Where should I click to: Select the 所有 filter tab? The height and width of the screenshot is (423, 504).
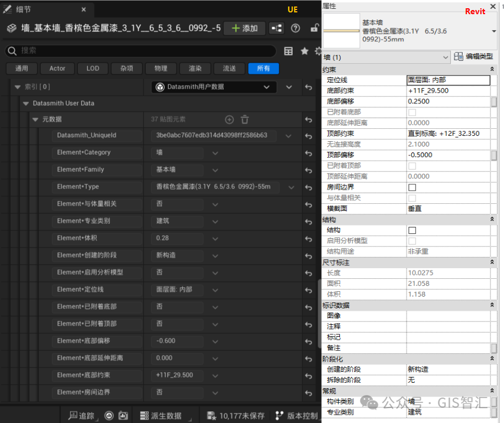(264, 69)
